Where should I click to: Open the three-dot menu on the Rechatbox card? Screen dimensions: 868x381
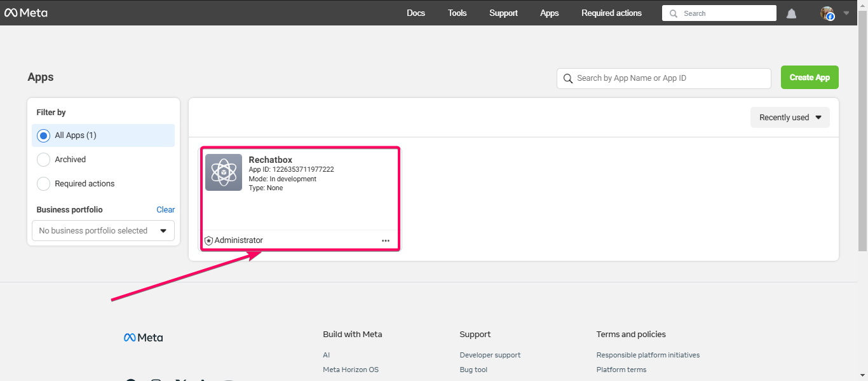(x=386, y=240)
